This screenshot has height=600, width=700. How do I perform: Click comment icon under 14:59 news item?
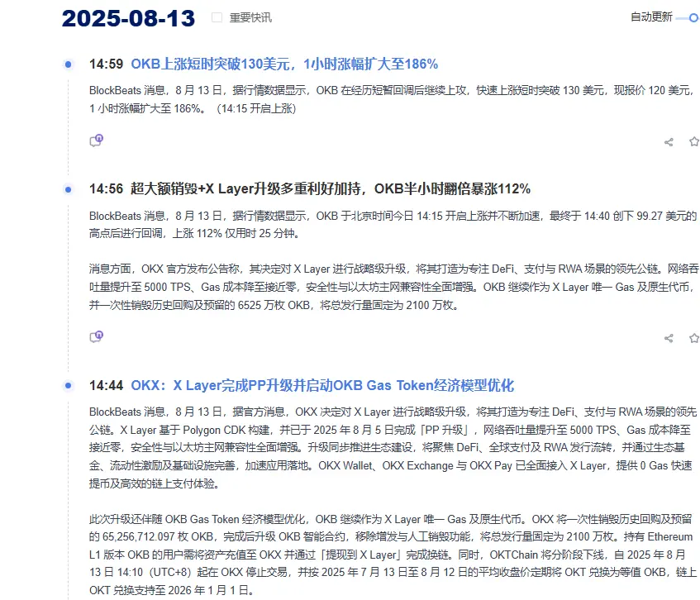(97, 140)
